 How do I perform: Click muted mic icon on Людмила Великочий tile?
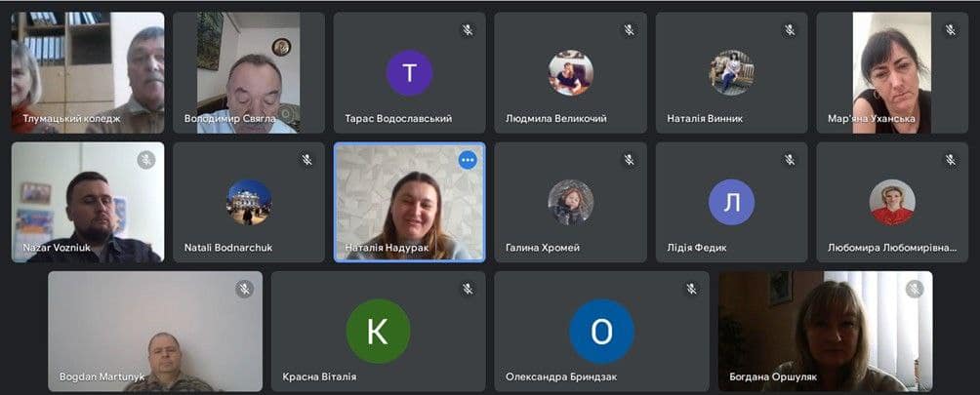point(629,30)
